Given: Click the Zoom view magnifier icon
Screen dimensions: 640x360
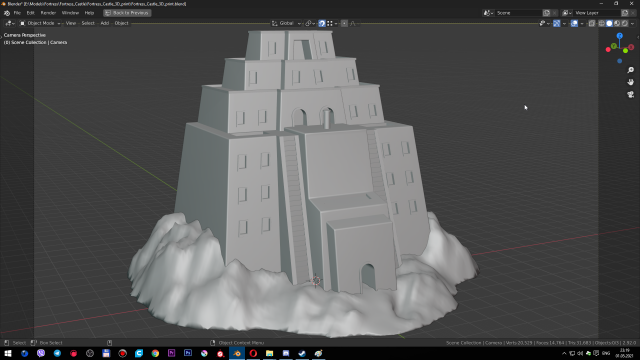Looking at the screenshot, I should point(631,70).
